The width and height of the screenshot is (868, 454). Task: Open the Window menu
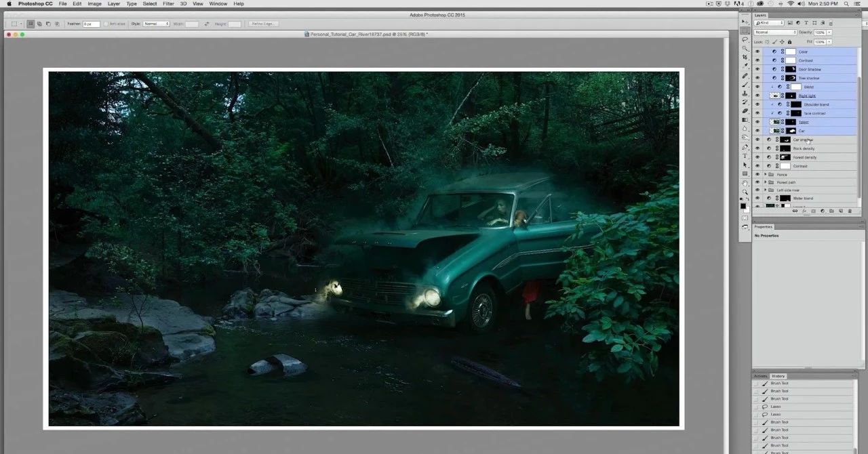pos(218,3)
